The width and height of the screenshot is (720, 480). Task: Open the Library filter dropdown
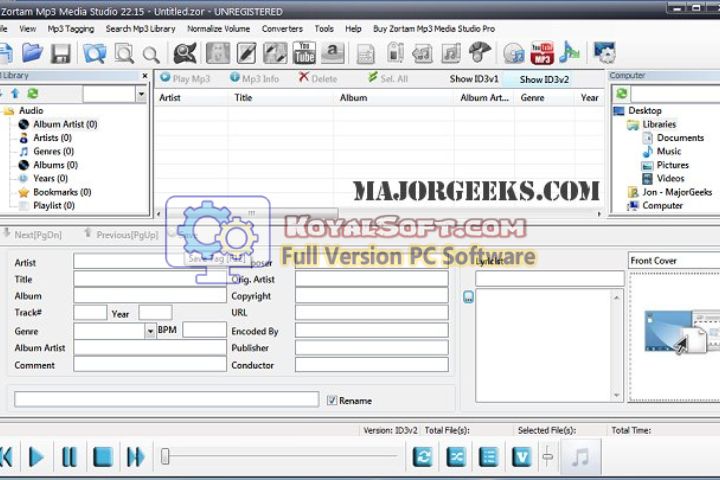coord(141,95)
